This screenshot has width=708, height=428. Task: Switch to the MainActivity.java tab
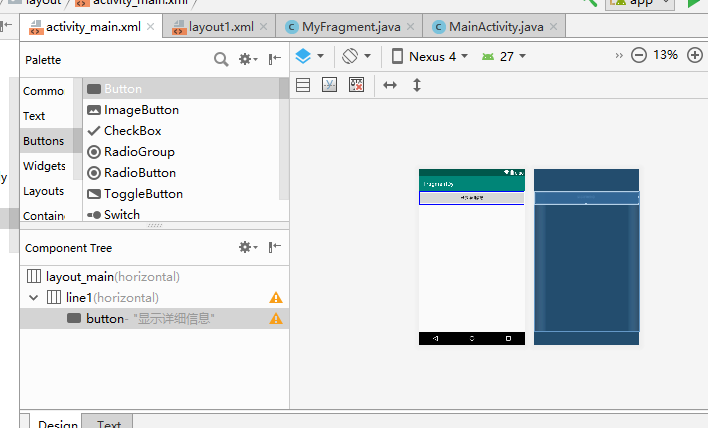tap(495, 27)
